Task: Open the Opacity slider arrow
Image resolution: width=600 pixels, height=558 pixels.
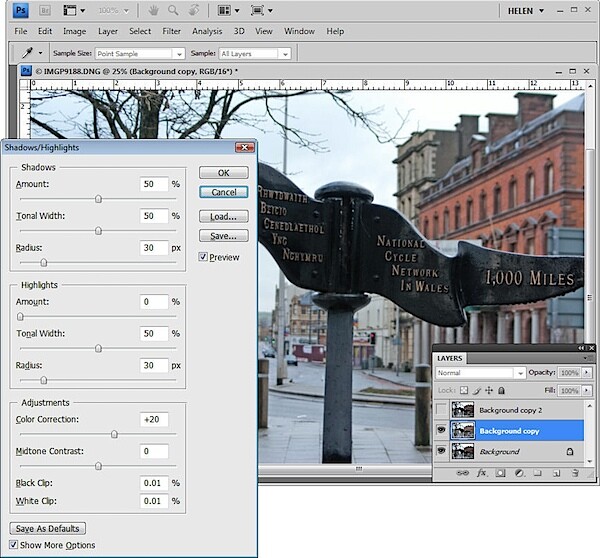Action: 587,372
